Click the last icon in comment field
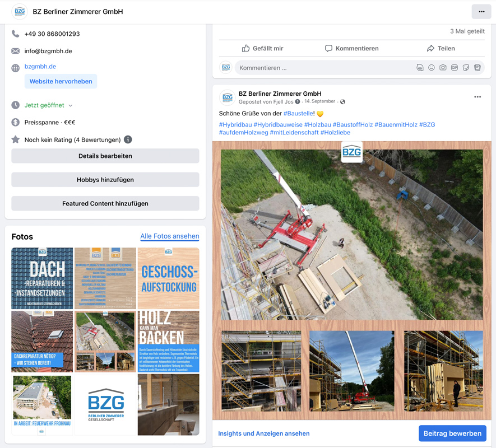The width and height of the screenshot is (496, 448). [478, 68]
